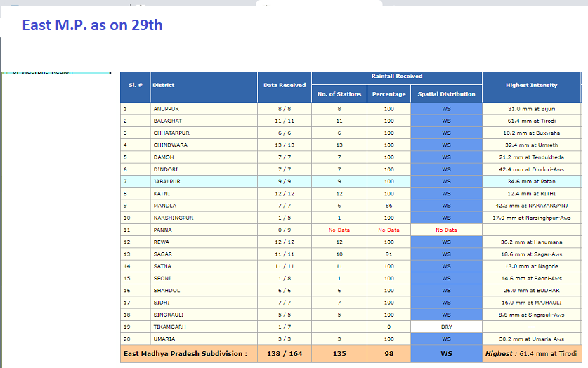
Task: Select the NARSHINGPUR district cell
Action: [x=204, y=218]
